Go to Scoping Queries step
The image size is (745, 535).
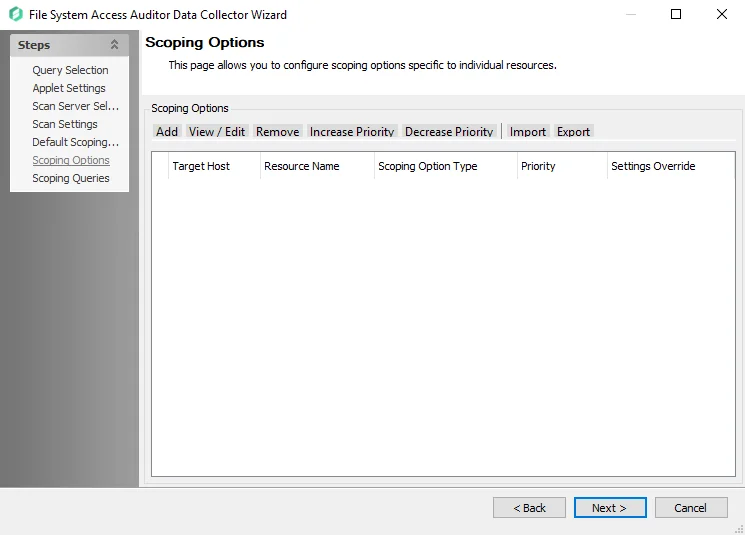click(71, 178)
